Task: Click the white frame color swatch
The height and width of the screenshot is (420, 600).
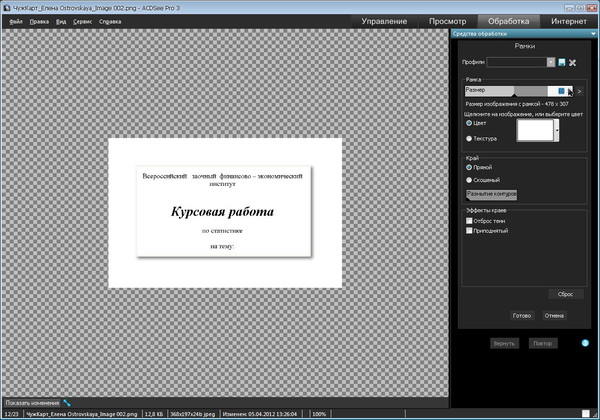Action: coord(535,130)
